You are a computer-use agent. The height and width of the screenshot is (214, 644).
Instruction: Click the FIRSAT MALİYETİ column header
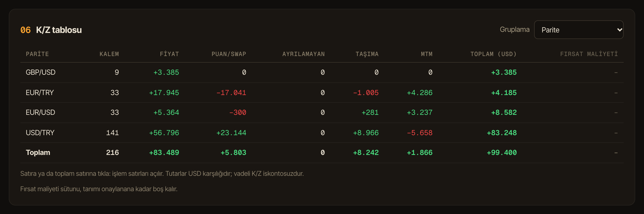pos(589,54)
